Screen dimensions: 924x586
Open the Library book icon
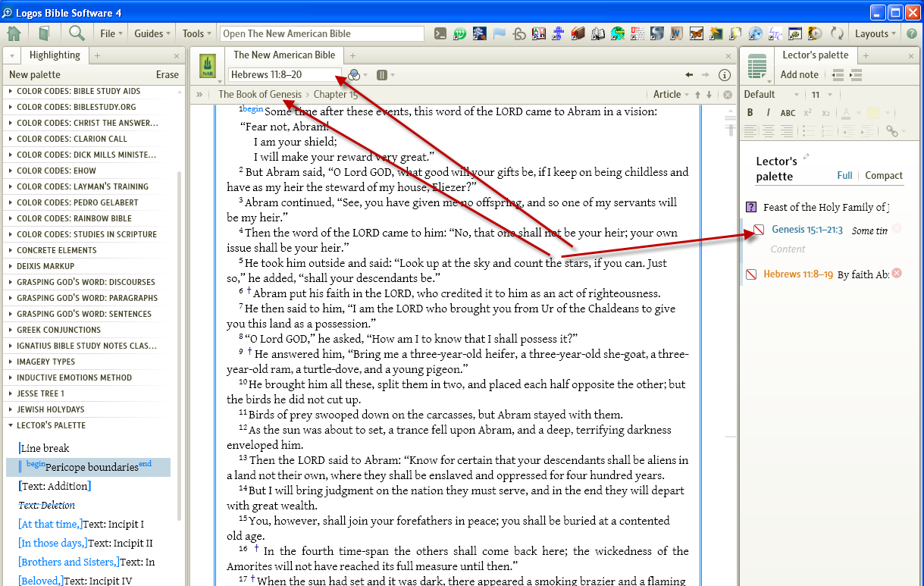(44, 33)
